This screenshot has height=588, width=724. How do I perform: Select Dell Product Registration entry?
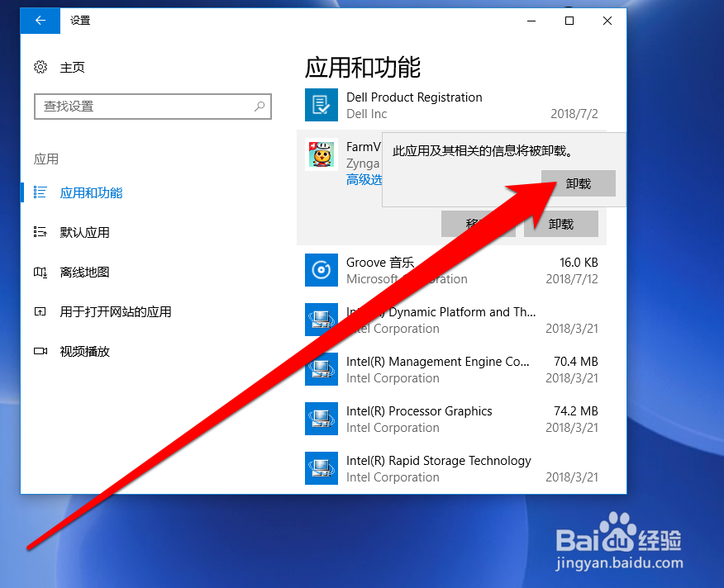coord(451,105)
